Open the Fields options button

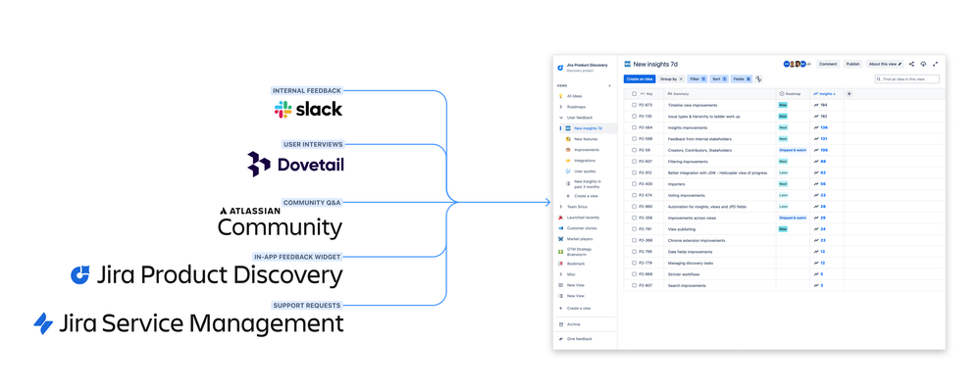(742, 79)
